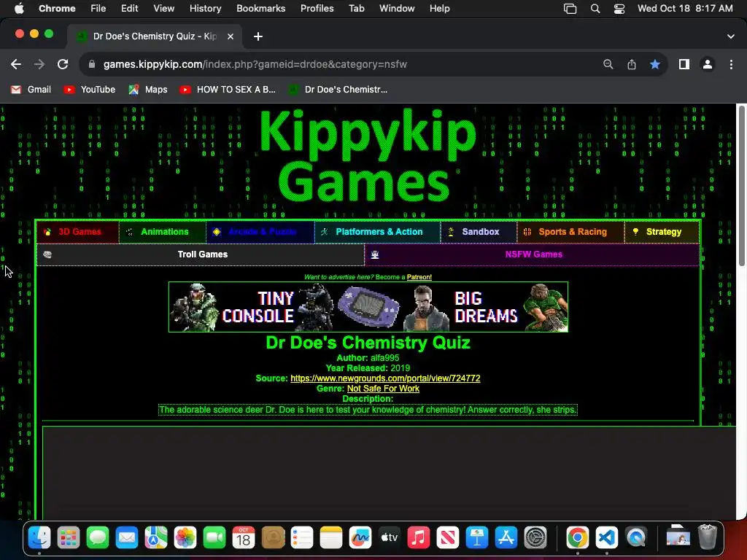This screenshot has width=747, height=560.
Task: Click the Kippykip Games logo
Action: [367, 156]
